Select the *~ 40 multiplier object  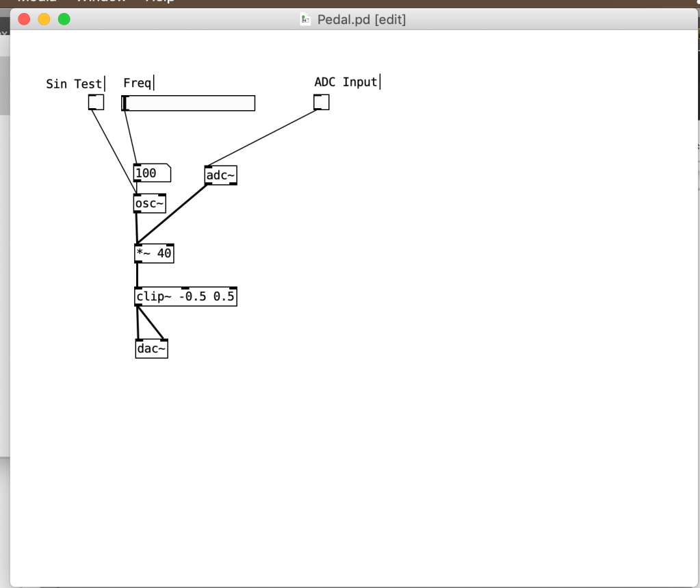click(x=154, y=254)
